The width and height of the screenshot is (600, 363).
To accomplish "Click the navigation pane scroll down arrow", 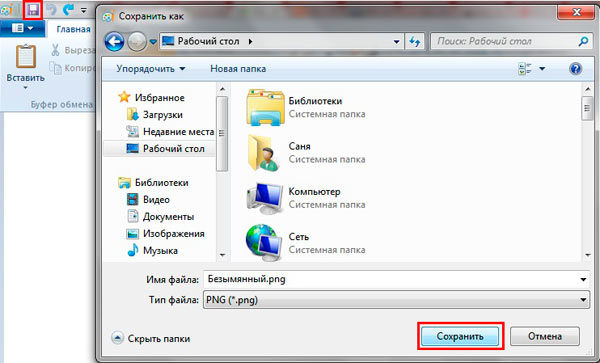I will pos(222,255).
